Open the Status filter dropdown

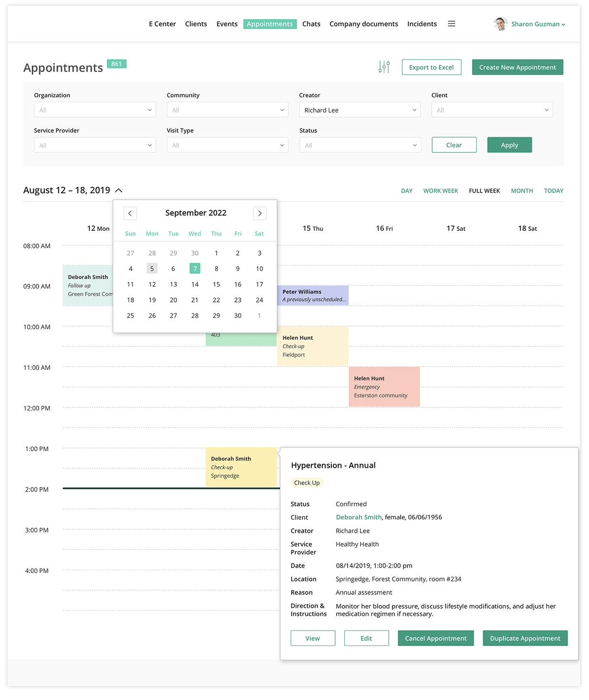tap(360, 145)
